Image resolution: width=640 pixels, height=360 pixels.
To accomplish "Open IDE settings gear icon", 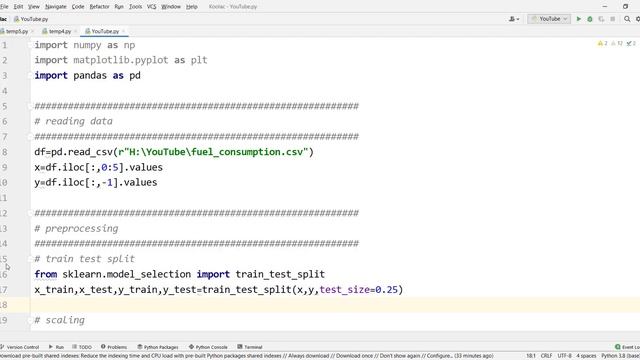I will (638, 19).
